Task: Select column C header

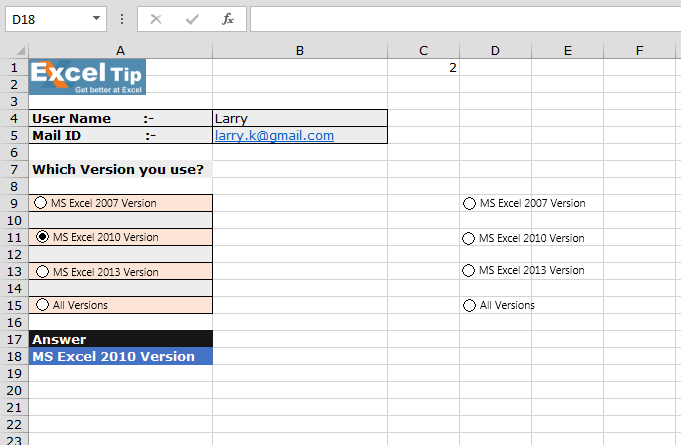Action: point(423,51)
